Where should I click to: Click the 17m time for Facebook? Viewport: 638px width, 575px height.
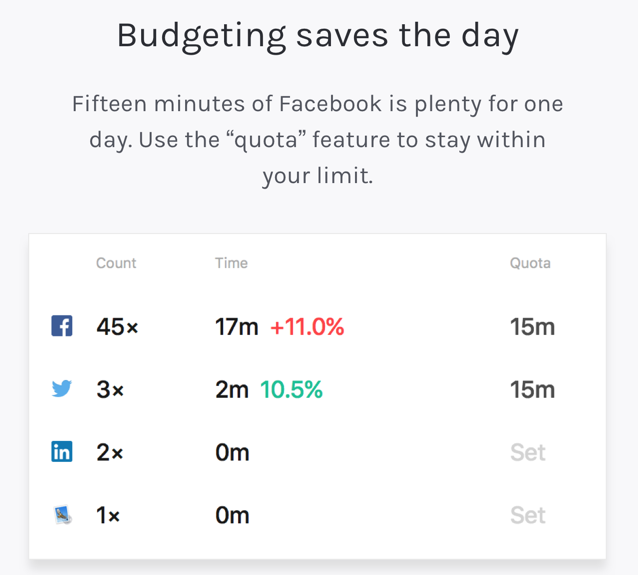[237, 326]
